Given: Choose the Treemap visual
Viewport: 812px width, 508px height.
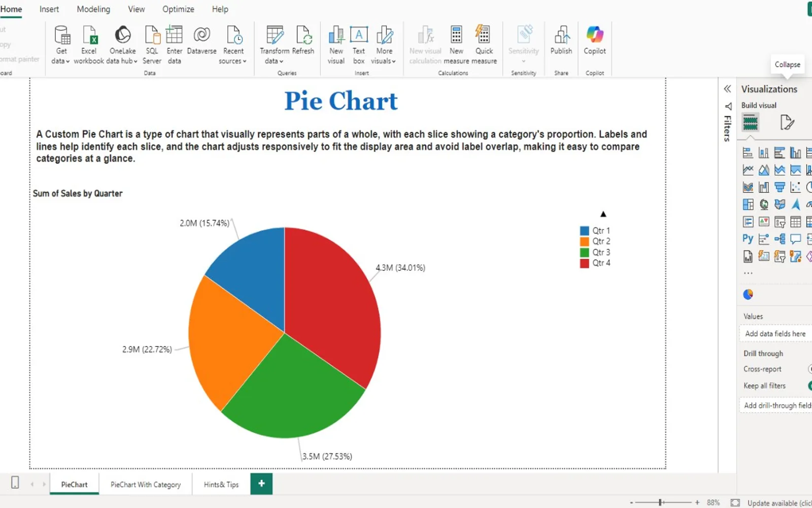Looking at the screenshot, I should coord(748,204).
